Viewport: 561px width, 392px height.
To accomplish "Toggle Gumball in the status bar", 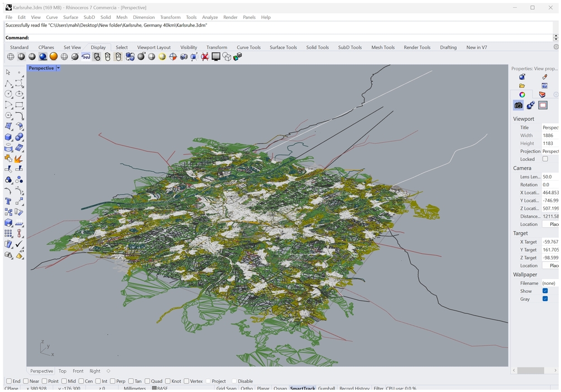I will 327,389.
